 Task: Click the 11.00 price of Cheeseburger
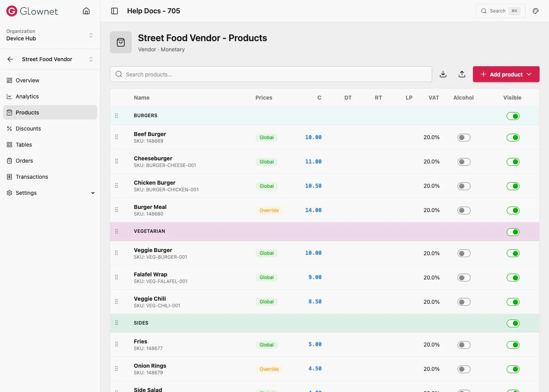(x=313, y=162)
